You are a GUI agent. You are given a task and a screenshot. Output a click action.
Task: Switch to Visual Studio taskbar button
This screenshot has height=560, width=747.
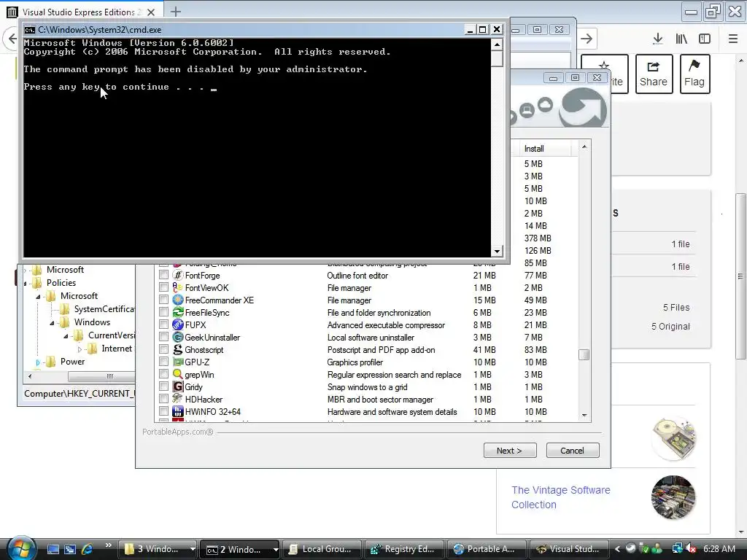tap(569, 549)
